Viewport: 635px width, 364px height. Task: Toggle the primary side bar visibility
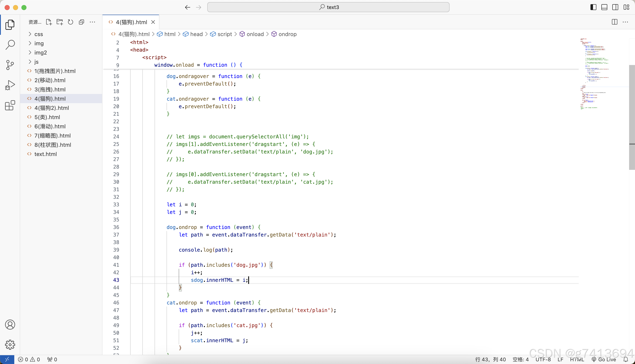coord(593,7)
